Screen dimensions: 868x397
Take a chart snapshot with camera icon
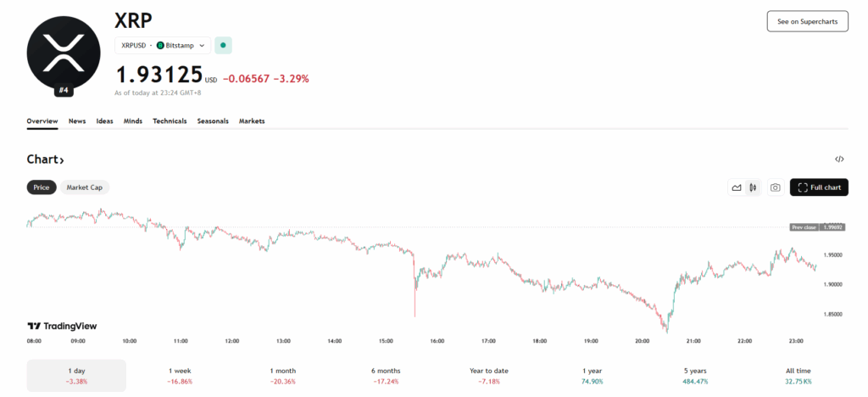point(775,187)
